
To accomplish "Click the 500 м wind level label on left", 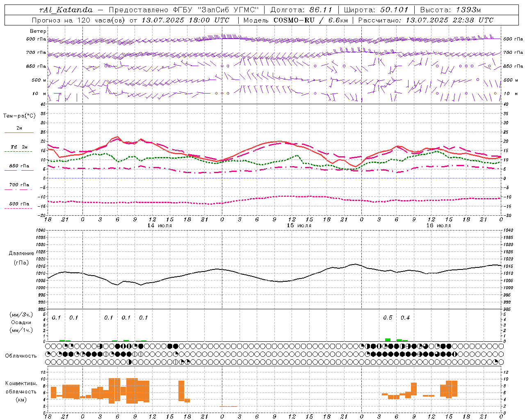I will pyautogui.click(x=39, y=80).
